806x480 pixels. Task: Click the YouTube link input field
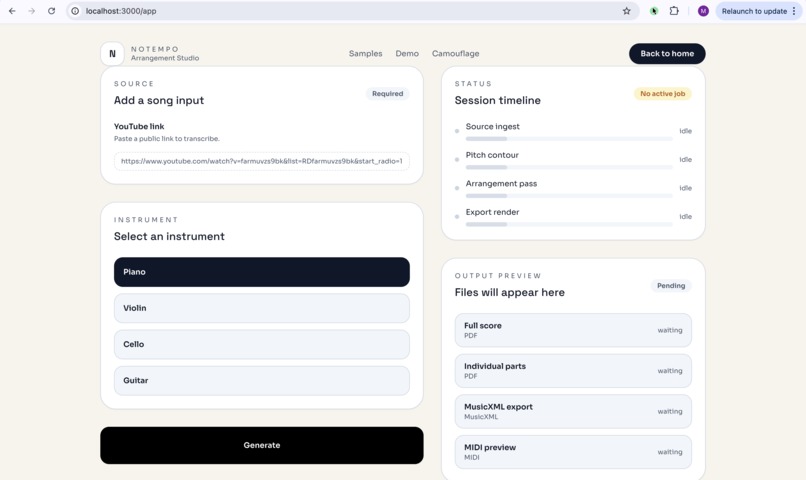(262, 161)
